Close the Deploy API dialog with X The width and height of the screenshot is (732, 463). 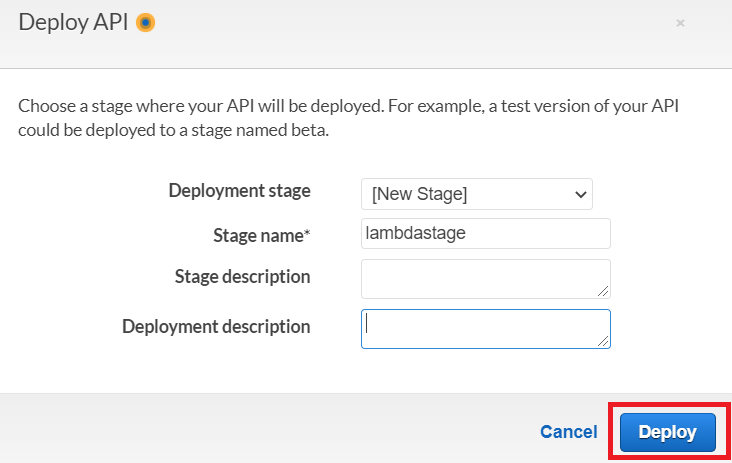(x=680, y=22)
